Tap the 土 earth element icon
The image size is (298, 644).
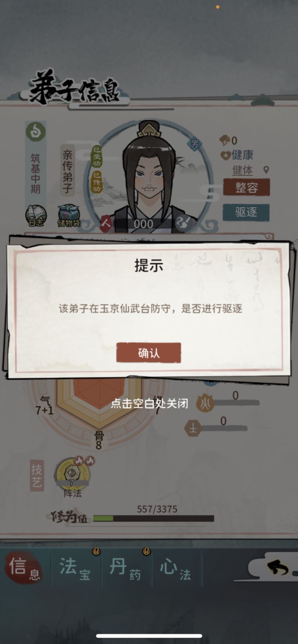[x=192, y=428]
